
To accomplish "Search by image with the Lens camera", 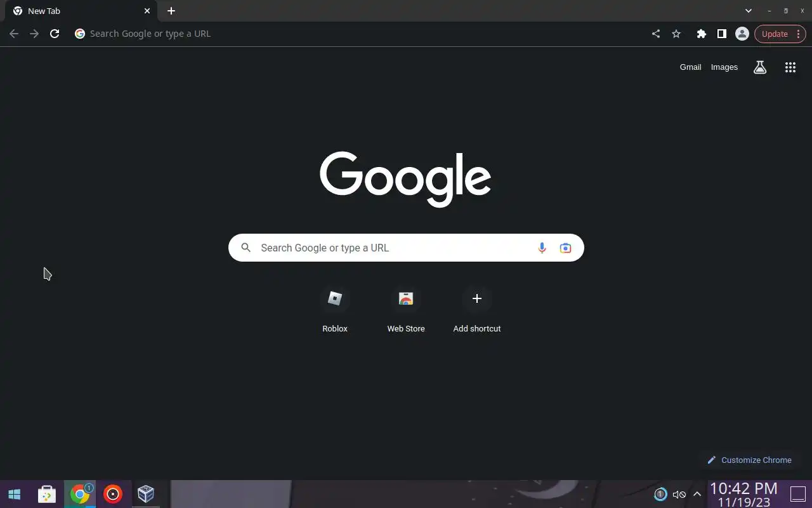I will pos(565,248).
